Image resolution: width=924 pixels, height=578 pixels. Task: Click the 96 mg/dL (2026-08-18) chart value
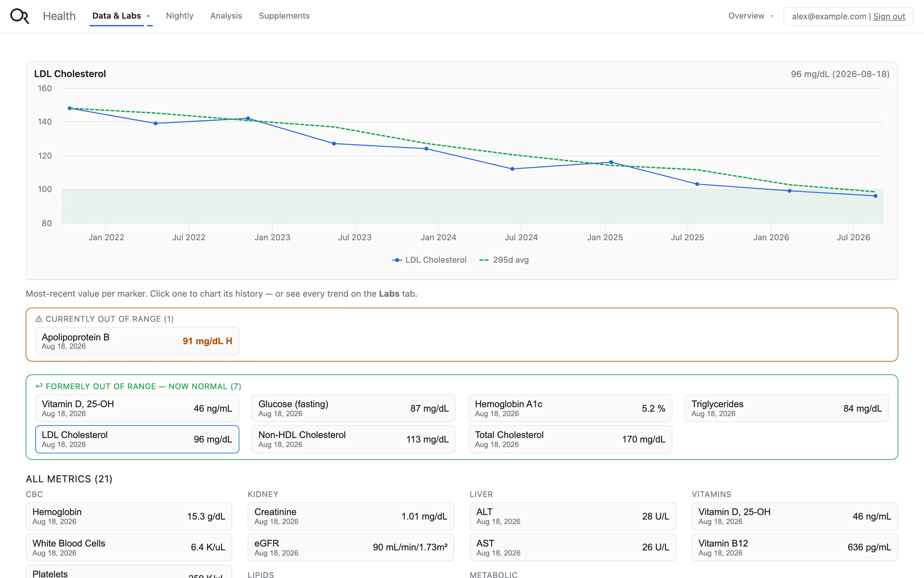pos(840,74)
